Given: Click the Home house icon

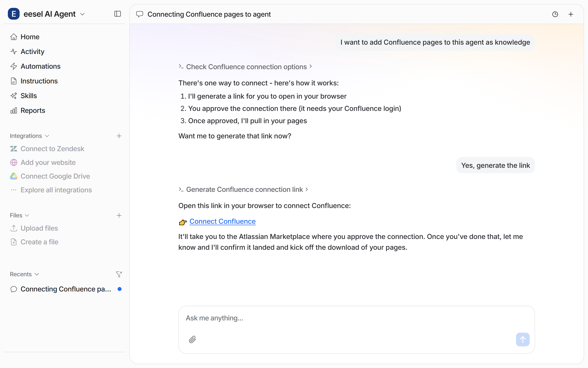Looking at the screenshot, I should click(x=14, y=37).
